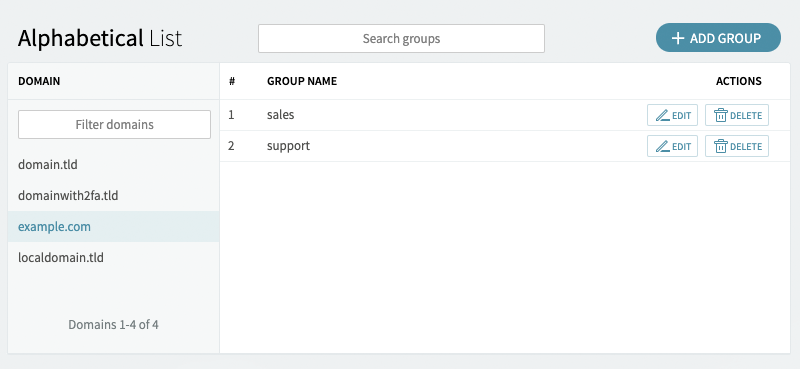Click the Alphabetical List heading
The height and width of the screenshot is (369, 800).
pos(100,39)
